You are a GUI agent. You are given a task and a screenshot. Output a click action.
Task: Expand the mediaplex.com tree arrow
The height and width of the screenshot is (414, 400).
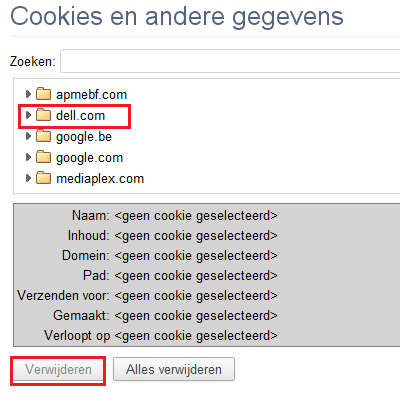[28, 178]
